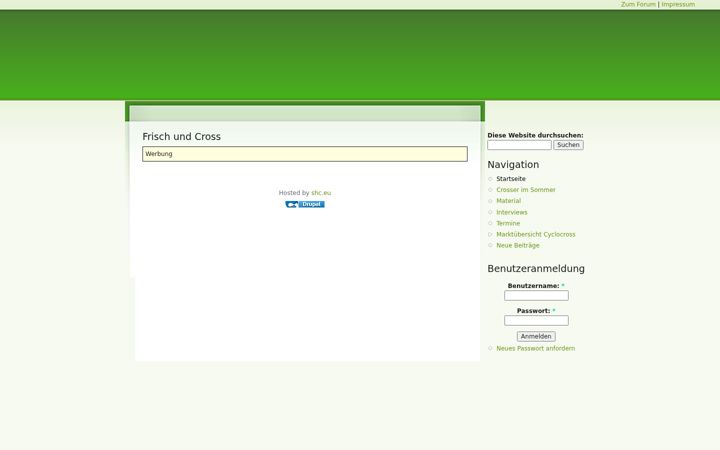Click the Suchen search button
The image size is (720, 450).
[568, 145]
